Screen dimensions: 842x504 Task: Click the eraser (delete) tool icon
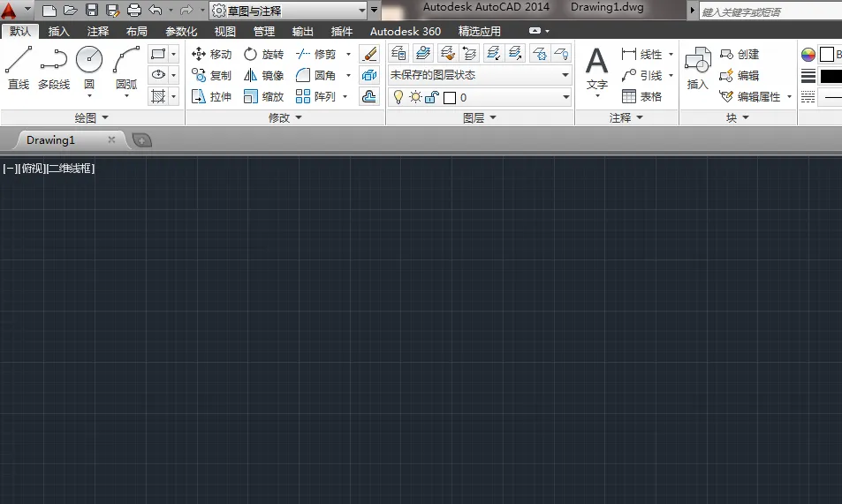click(x=369, y=54)
